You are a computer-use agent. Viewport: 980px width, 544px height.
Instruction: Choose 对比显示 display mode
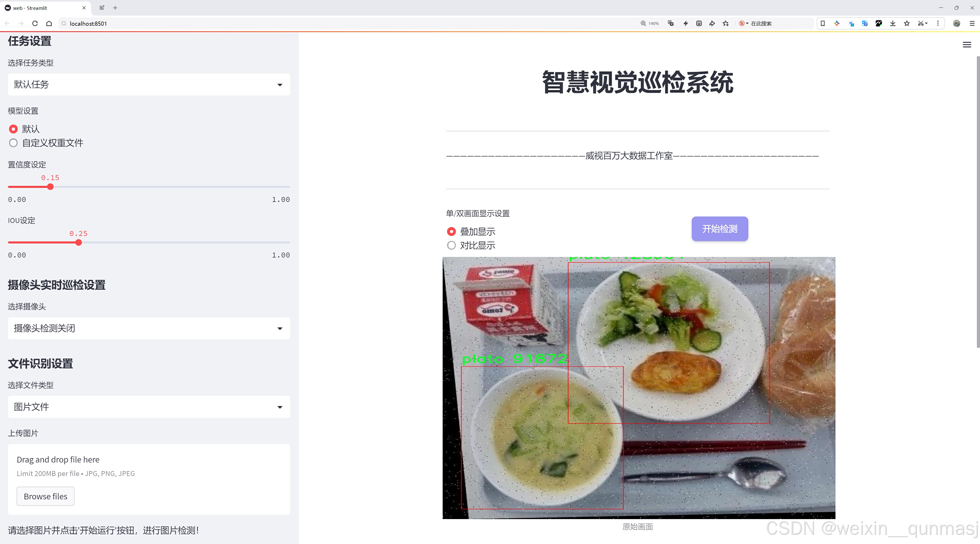click(451, 245)
